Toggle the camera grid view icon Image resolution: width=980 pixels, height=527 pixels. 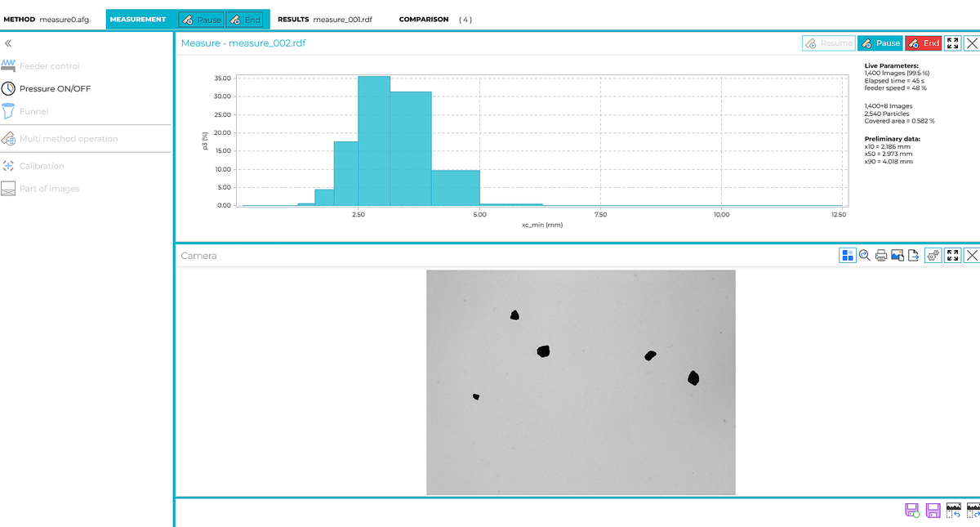click(x=848, y=256)
